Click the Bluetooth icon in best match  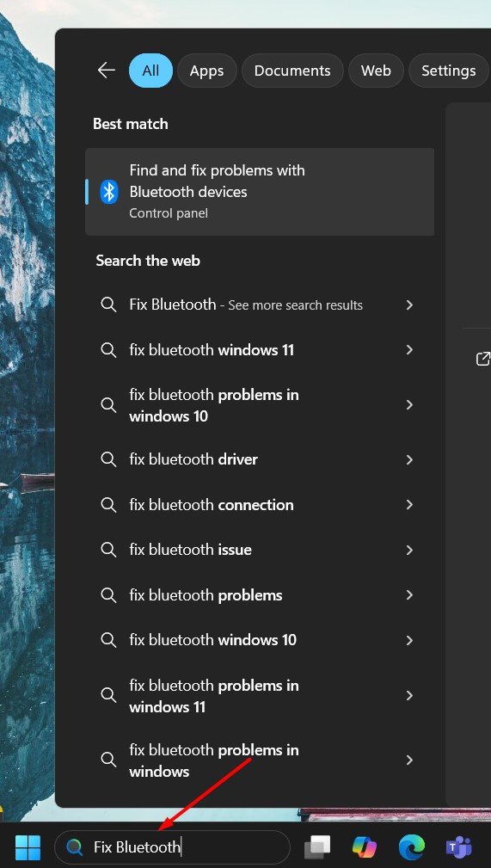click(x=109, y=192)
